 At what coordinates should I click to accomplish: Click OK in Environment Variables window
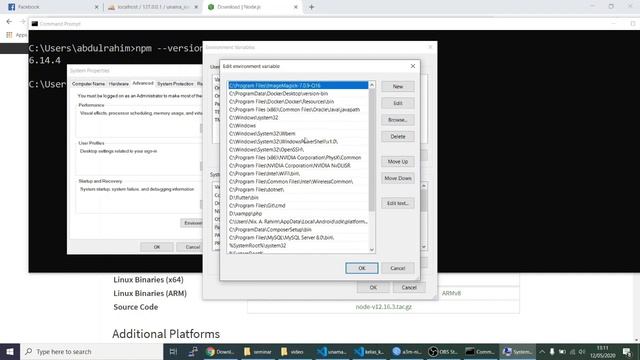(x=373, y=288)
